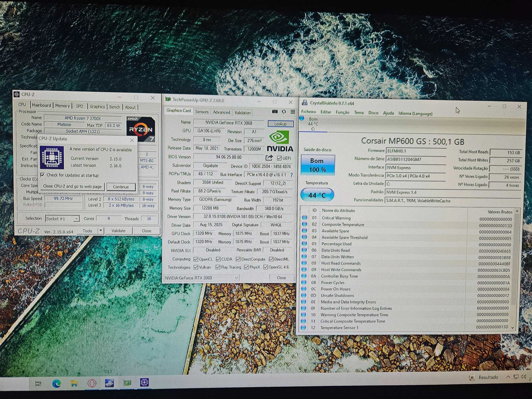Click Close CPU-Z and go to web page

pyautogui.click(x=72, y=186)
